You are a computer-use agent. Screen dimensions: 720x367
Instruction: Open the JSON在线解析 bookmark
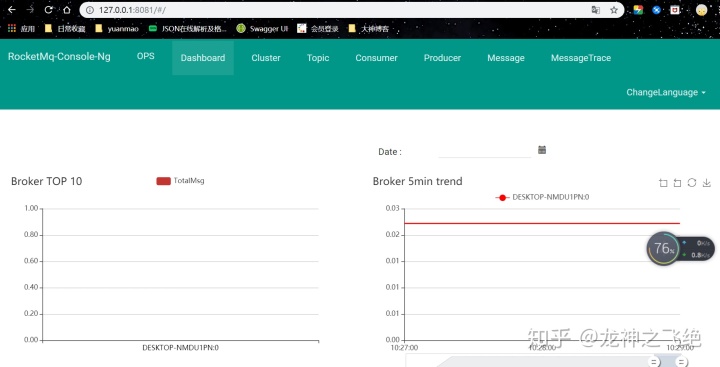tap(188, 28)
